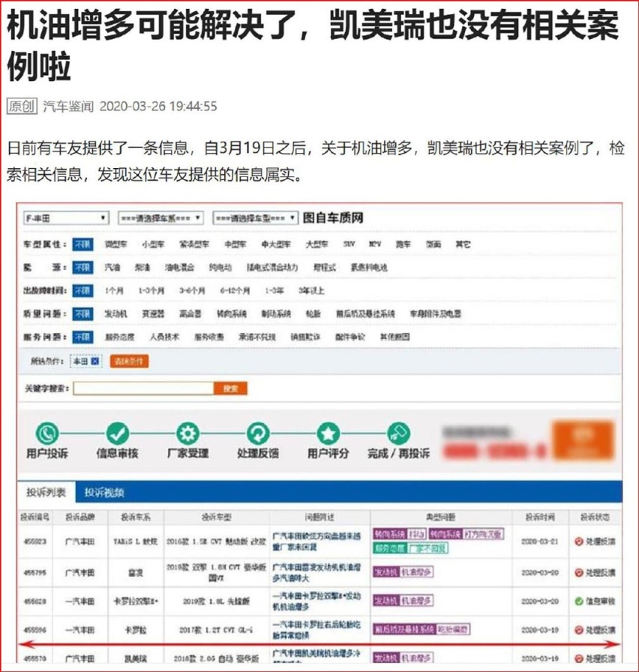Screen dimensions: 639x672
Task: Filter by 紧凑型车 vehicle type
Action: 194,244
